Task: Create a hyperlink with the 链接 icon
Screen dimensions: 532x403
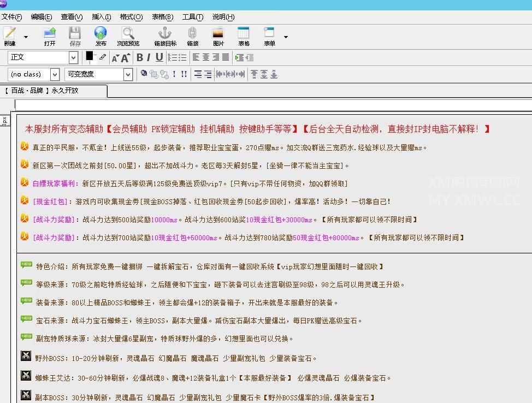Action: (192, 36)
